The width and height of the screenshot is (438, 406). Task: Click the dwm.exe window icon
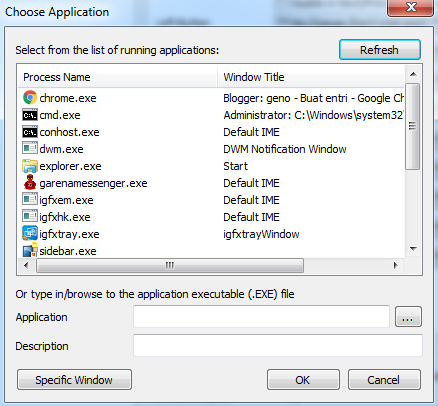pos(30,149)
